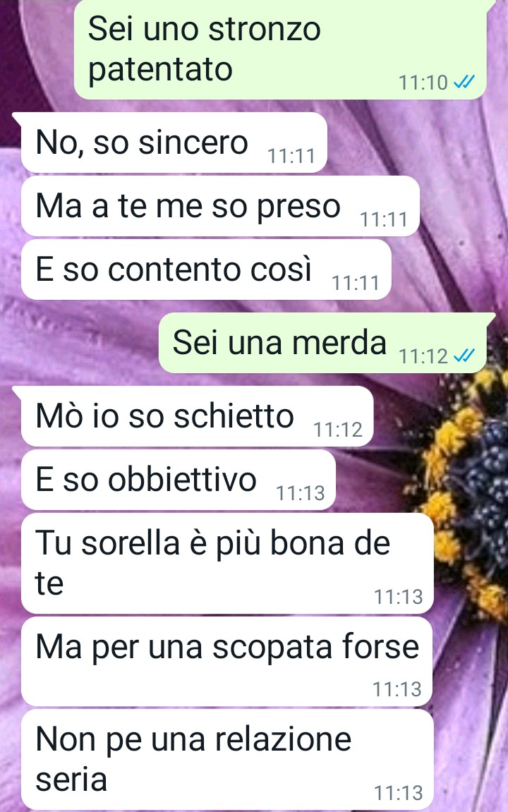This screenshot has width=508, height=812.
Task: Tap the 'Sei uno stronzo patentato' message
Action: tap(280, 49)
